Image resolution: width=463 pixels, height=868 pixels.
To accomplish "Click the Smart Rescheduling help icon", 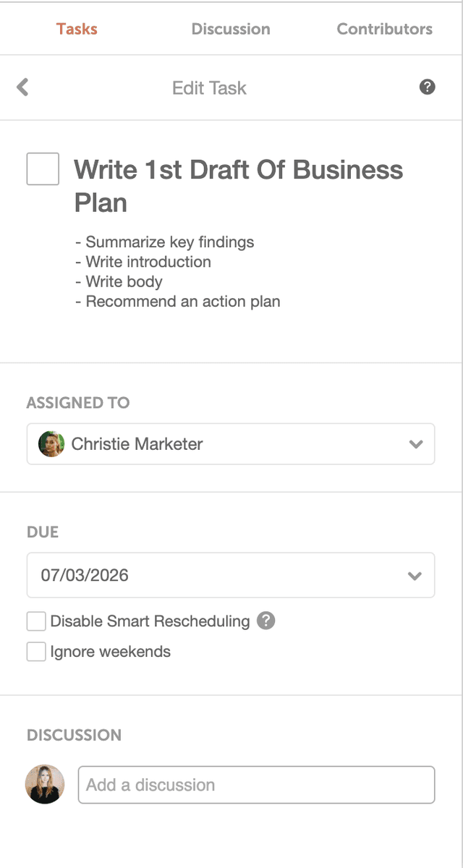I will 265,621.
